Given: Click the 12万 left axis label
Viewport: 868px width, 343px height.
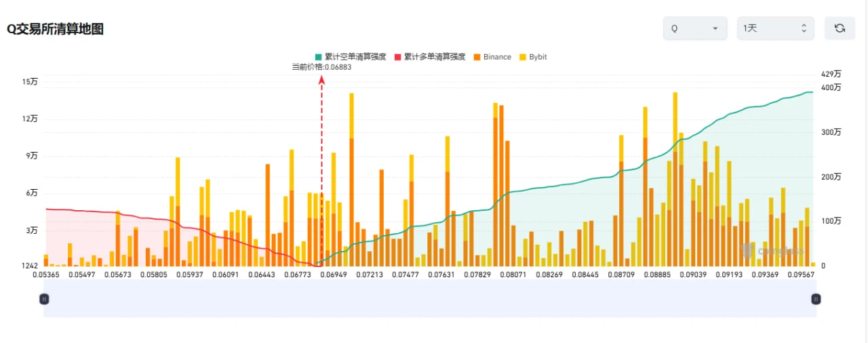Looking at the screenshot, I should click(30, 119).
